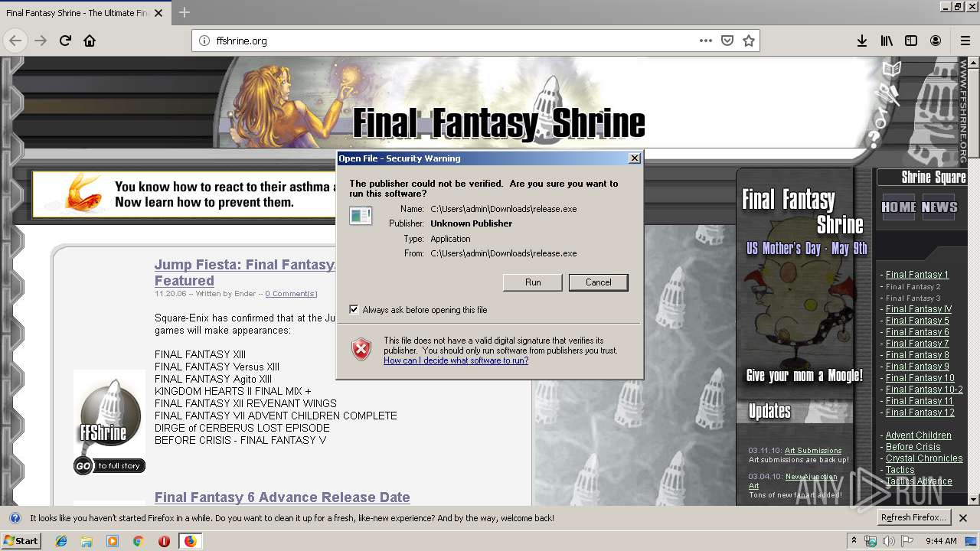Open the file explorer taskbar icon

[x=87, y=541]
